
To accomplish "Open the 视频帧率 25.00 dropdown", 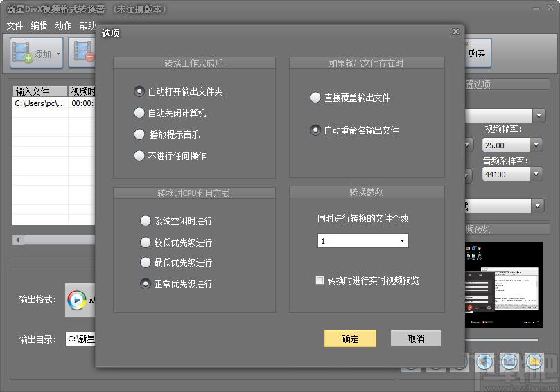I will tap(536, 145).
